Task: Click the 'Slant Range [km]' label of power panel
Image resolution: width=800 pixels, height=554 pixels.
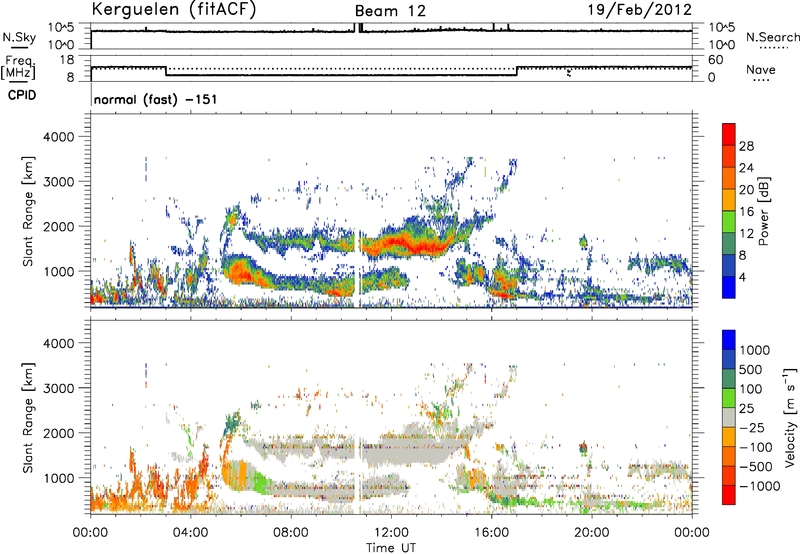Action: 28,211
